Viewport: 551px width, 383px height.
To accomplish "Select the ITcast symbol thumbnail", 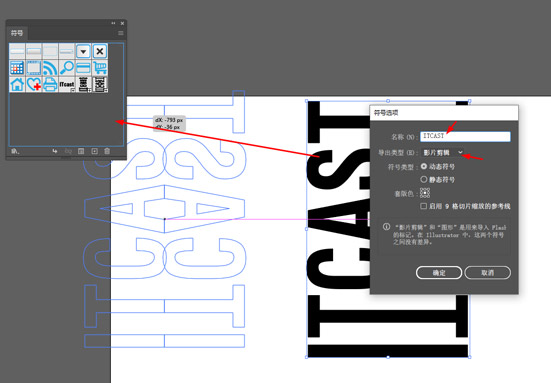I will 67,85.
